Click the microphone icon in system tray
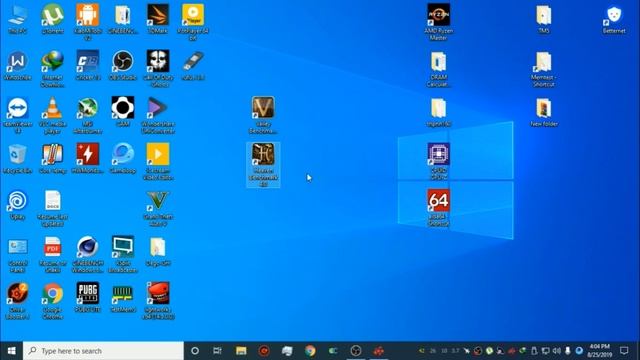The width and height of the screenshot is (640, 360). coord(567,351)
